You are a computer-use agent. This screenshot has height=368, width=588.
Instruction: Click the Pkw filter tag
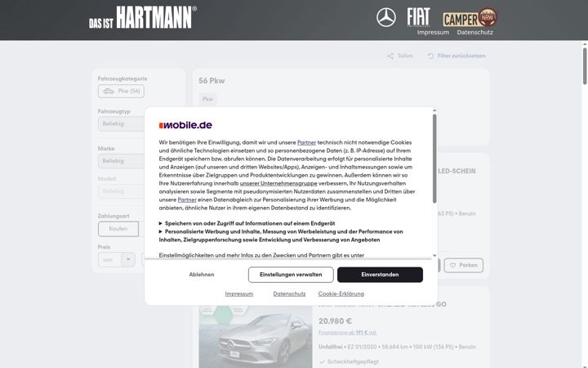coord(207,99)
